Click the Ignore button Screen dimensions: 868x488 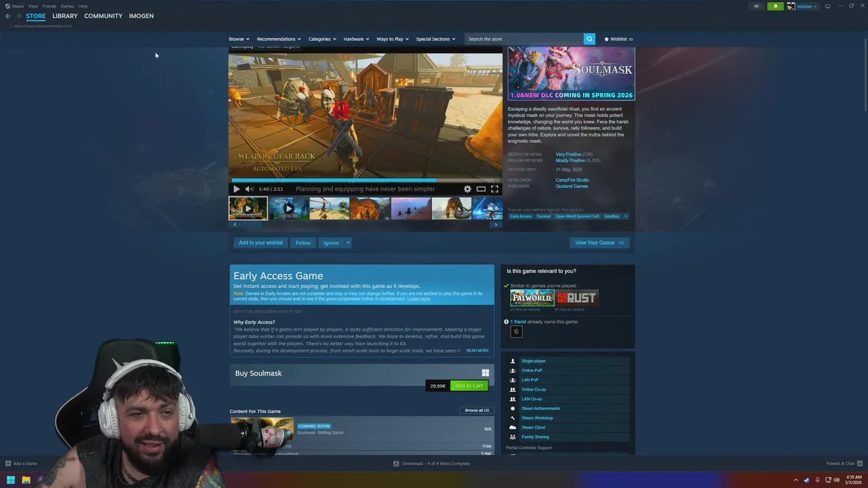[331, 243]
